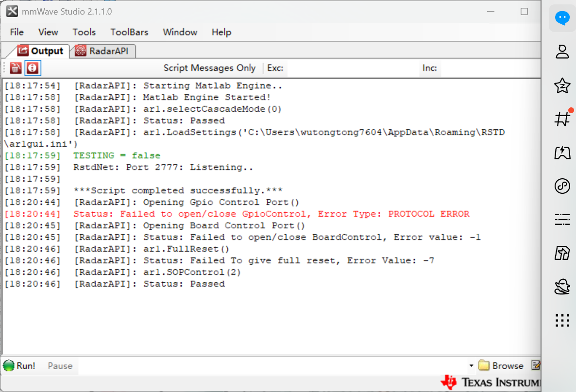Open the star favorites sidebar icon
Screen dimensions: 576x392
[562, 85]
